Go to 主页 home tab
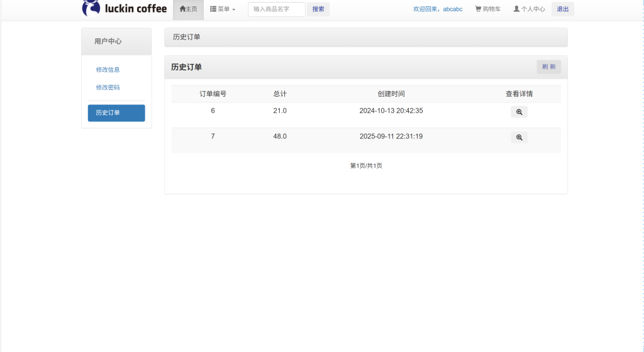Screen dimensions: 644x352 pos(189,9)
